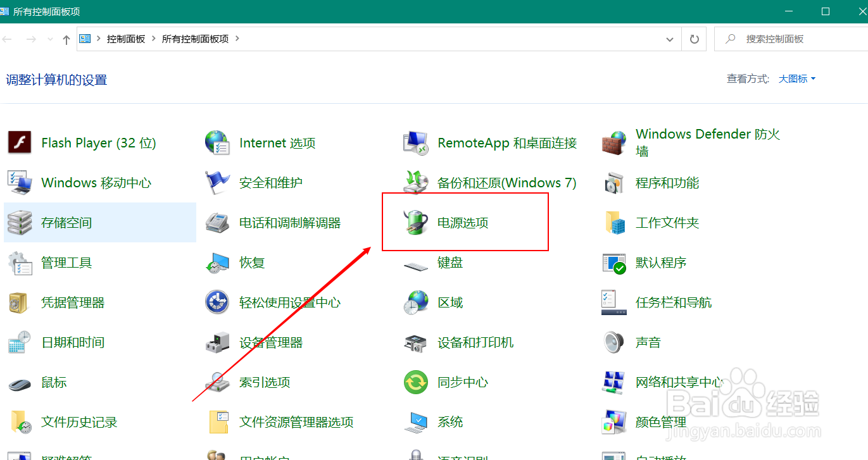Click the Back navigation arrow
The image size is (868, 460).
click(7, 39)
